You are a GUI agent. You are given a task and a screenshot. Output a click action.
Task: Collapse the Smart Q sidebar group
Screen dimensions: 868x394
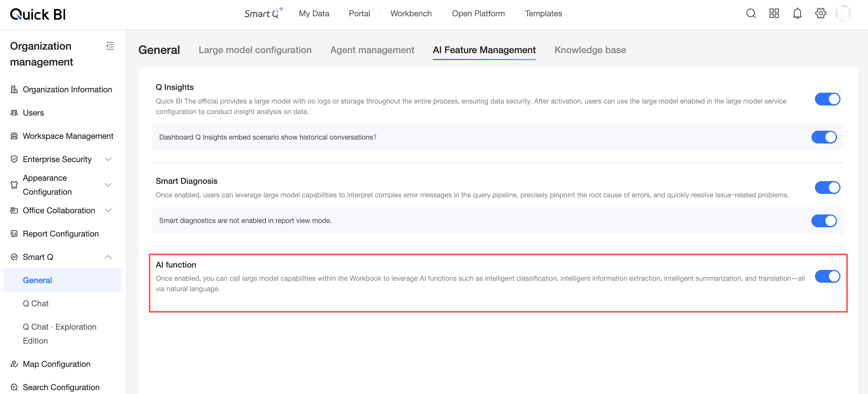click(108, 257)
